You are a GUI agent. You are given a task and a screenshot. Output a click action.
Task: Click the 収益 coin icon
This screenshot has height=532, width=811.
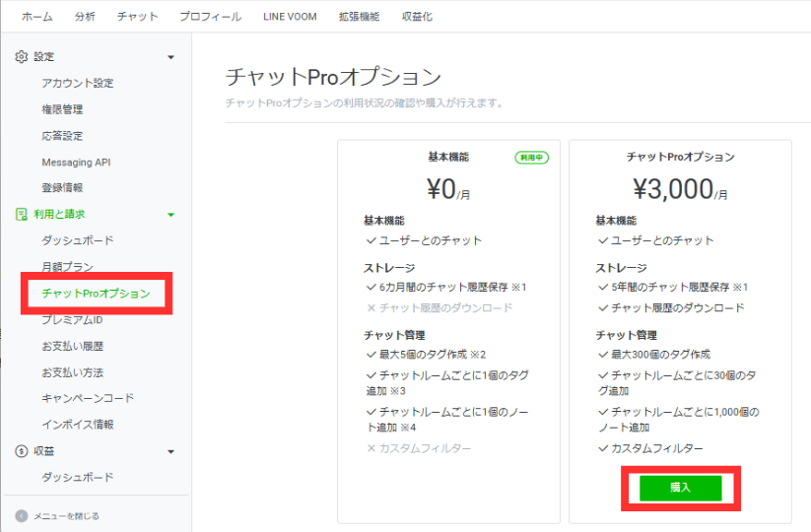click(22, 451)
